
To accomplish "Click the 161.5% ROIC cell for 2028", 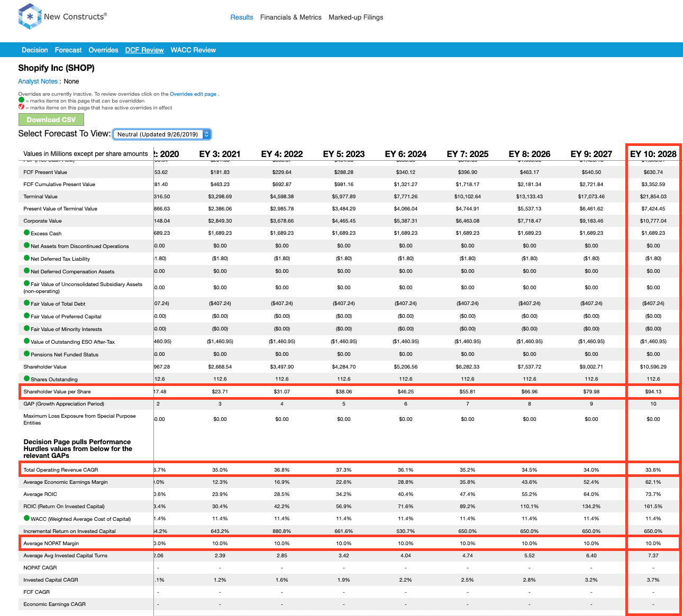I will (x=653, y=507).
